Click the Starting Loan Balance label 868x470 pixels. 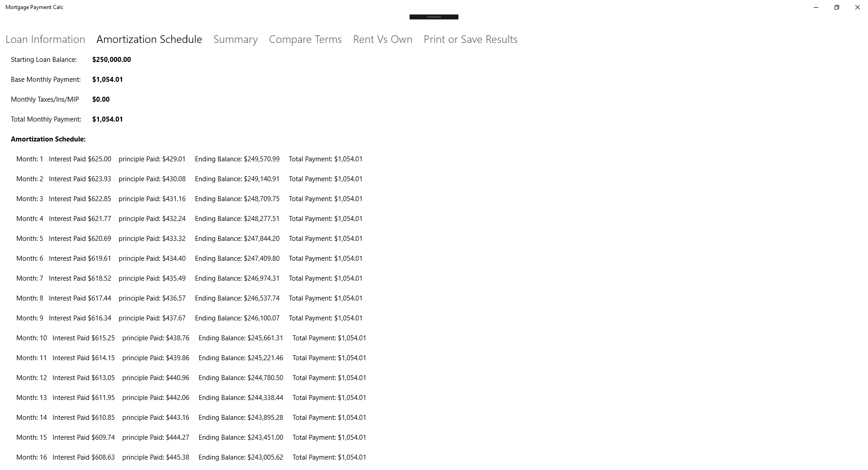(44, 60)
